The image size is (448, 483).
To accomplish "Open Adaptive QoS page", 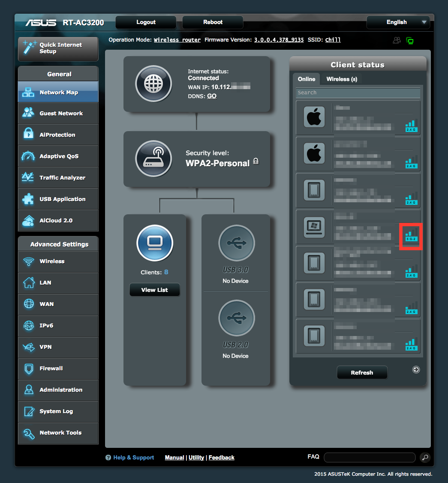I will (58, 156).
